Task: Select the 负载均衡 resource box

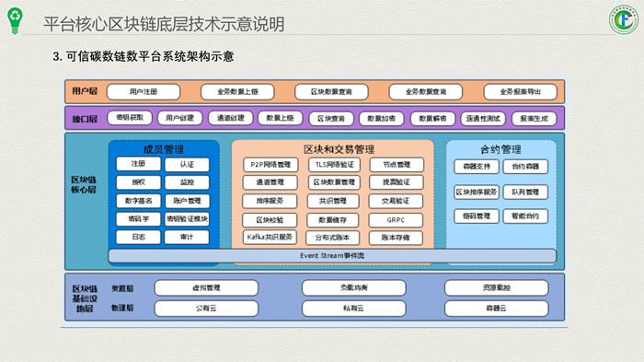Action: click(354, 287)
